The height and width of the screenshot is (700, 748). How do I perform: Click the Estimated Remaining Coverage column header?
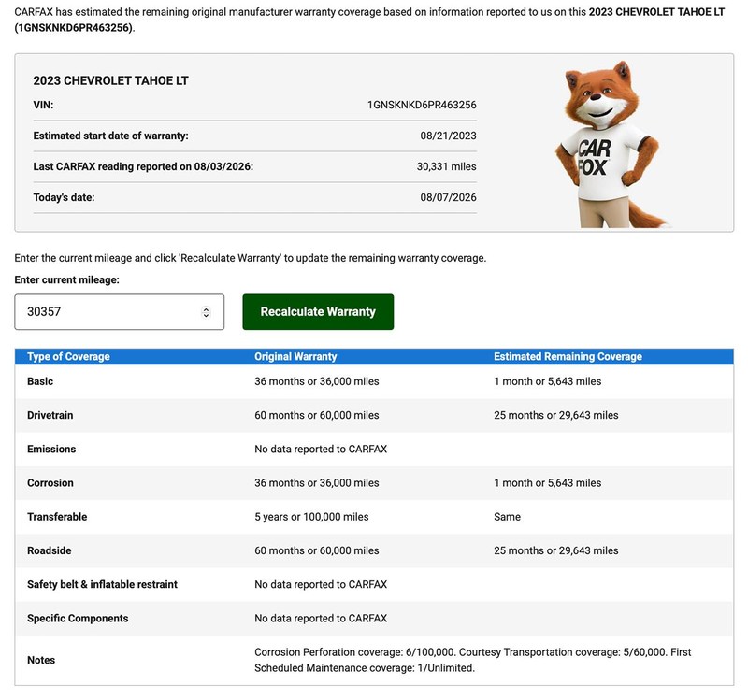coord(568,357)
